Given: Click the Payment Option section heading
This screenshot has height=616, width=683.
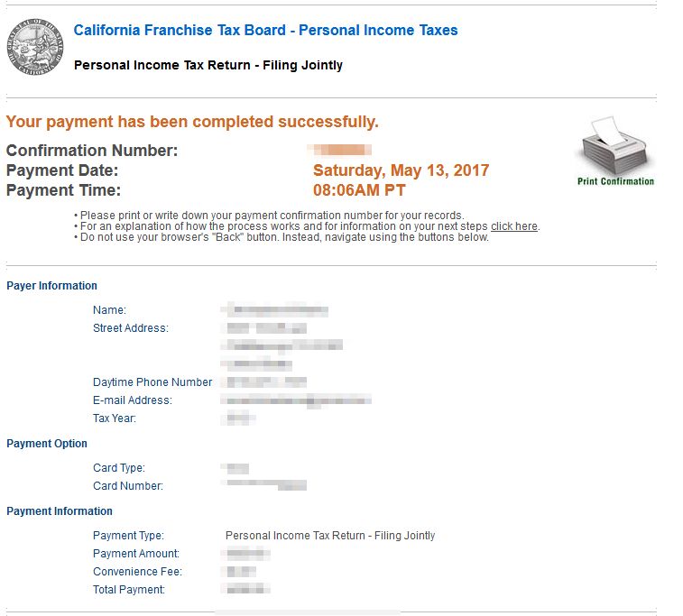Looking at the screenshot, I should tap(47, 444).
